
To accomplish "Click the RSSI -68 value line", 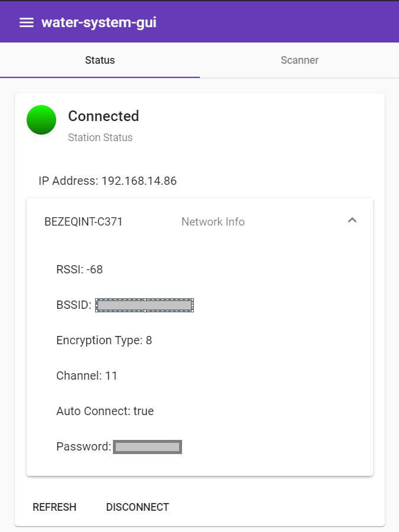I will tap(79, 269).
